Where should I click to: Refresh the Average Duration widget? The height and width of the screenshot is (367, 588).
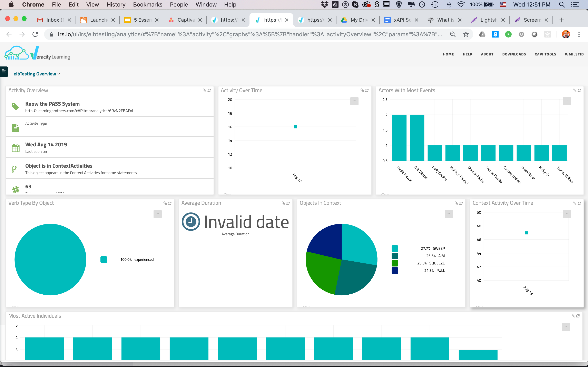pyautogui.click(x=288, y=203)
